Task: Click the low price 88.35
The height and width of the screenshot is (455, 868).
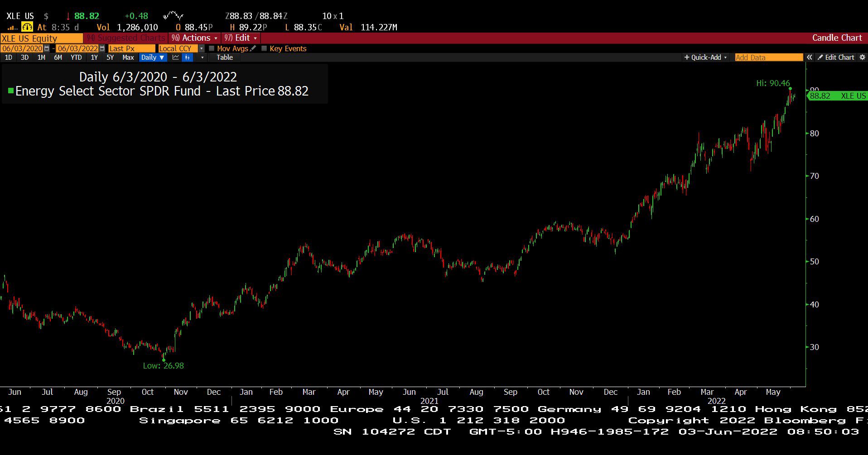Action: coord(305,28)
